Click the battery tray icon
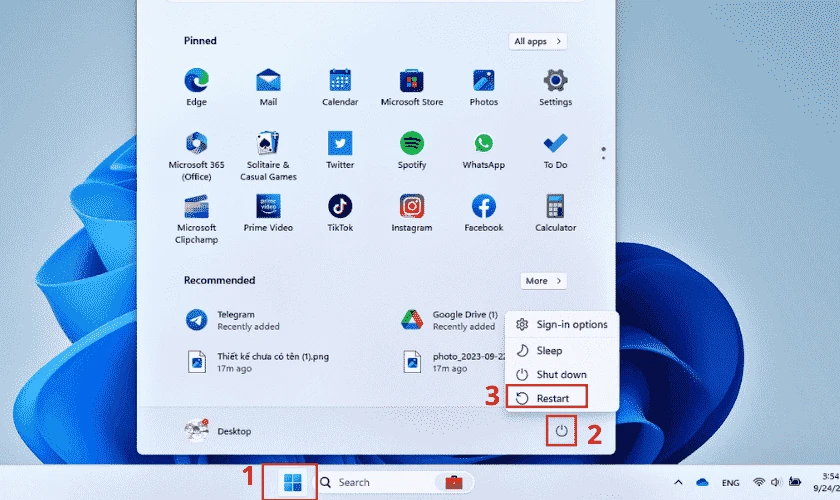Viewport: 840px width, 500px height. [x=795, y=482]
